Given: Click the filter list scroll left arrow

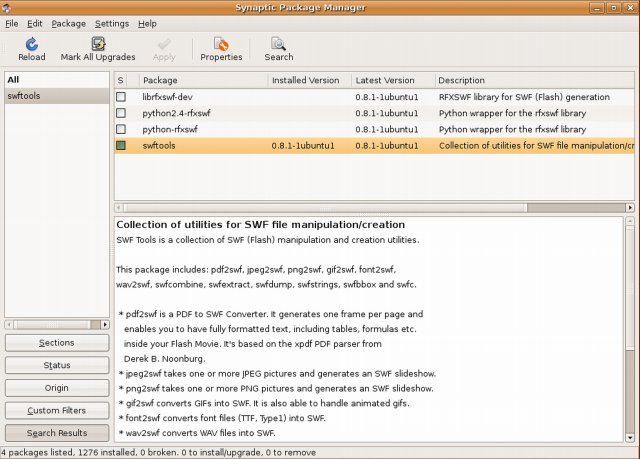Looking at the screenshot, I should coord(9,325).
